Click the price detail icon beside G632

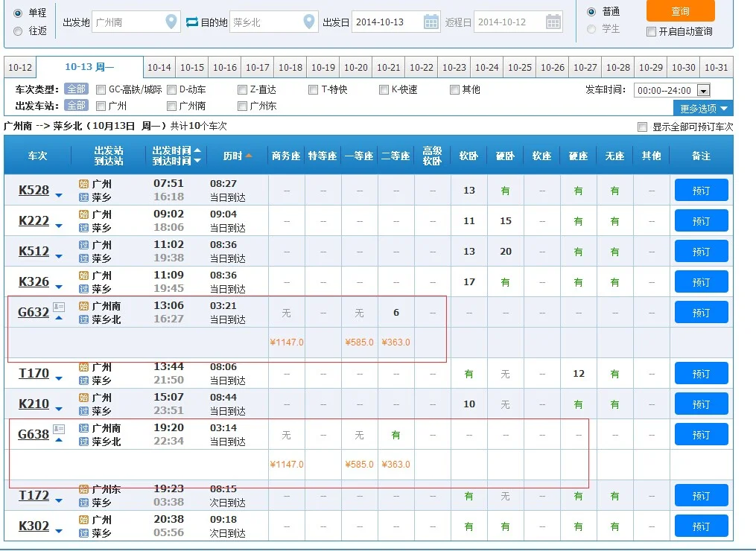pyautogui.click(x=58, y=306)
